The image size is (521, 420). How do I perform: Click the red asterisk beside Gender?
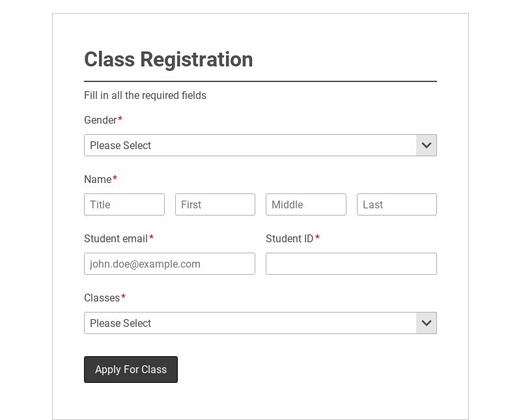click(x=120, y=120)
